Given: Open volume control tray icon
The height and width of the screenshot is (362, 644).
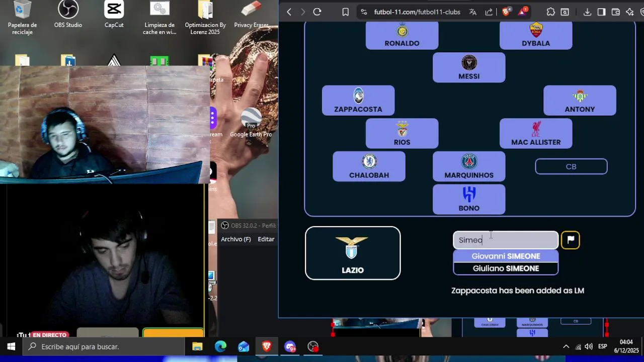Looking at the screenshot, I should click(589, 346).
